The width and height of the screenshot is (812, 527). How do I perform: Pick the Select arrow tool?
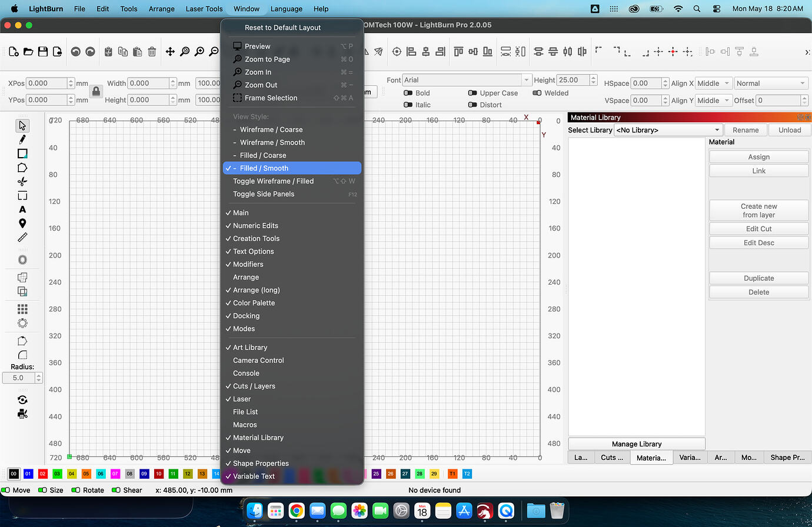coord(22,125)
